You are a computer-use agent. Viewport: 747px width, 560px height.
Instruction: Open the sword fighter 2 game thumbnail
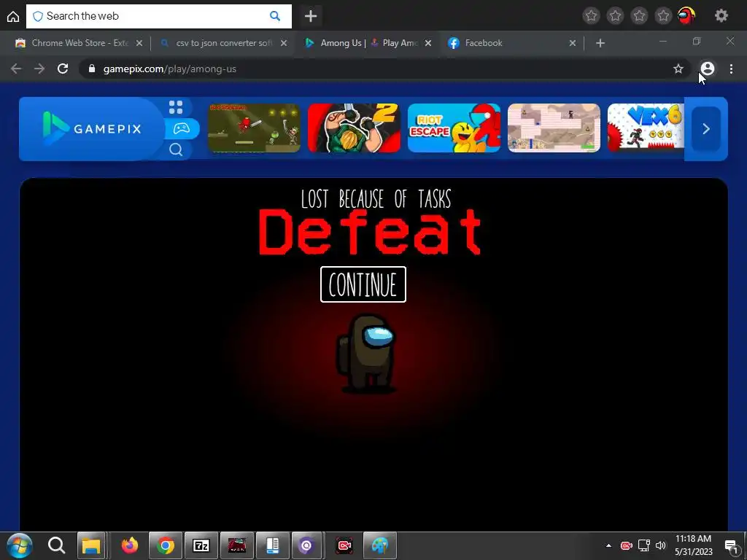[x=354, y=128]
